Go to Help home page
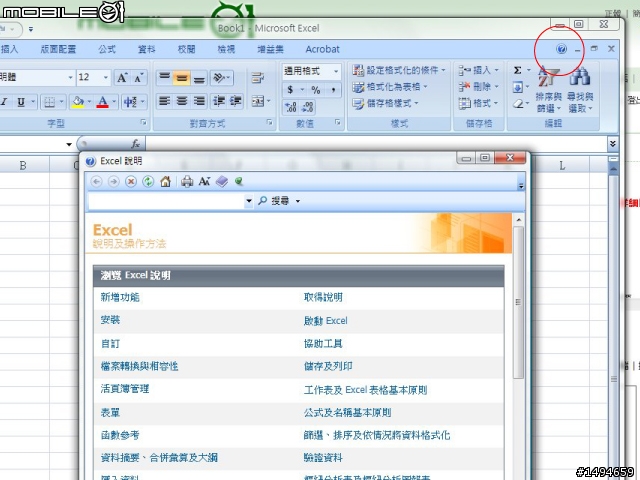 [165, 182]
